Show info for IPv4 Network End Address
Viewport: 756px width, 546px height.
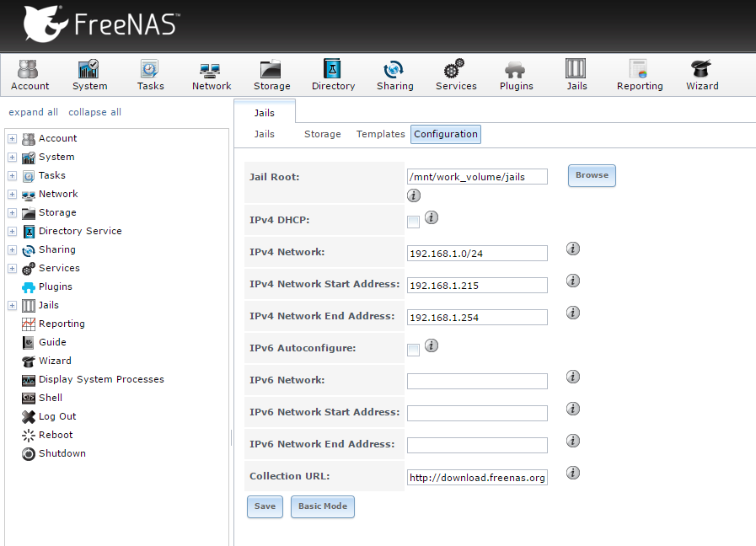click(x=573, y=313)
